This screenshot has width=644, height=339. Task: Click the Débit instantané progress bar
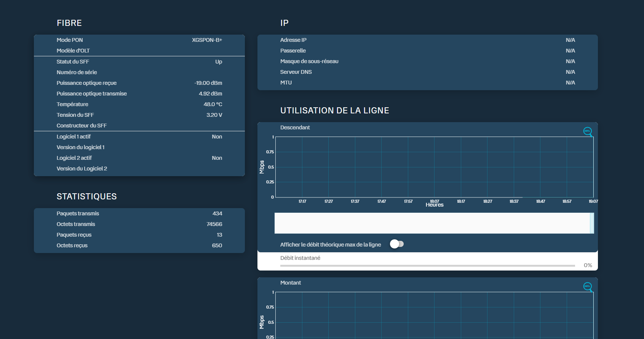(x=427, y=266)
